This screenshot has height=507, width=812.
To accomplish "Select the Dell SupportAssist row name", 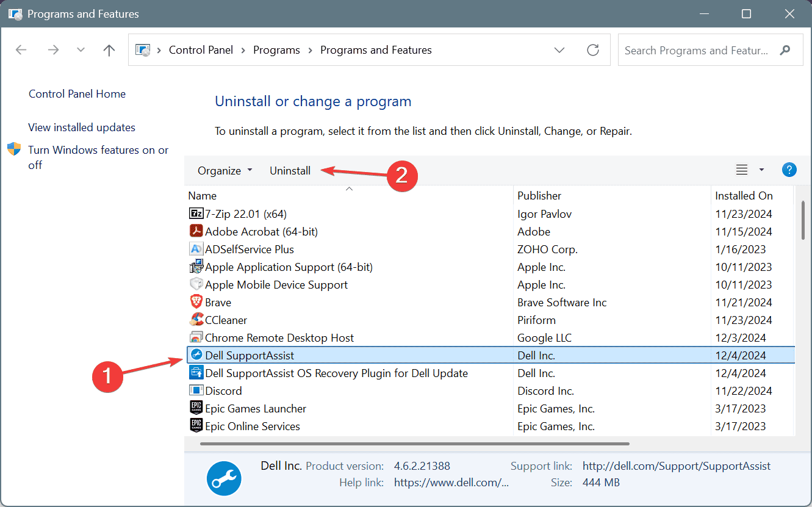I will pyautogui.click(x=250, y=355).
